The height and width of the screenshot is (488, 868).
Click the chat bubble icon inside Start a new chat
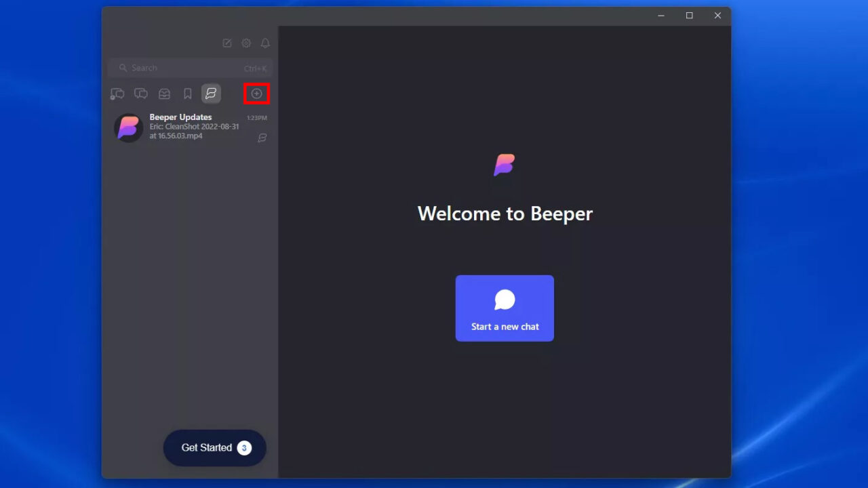(505, 299)
